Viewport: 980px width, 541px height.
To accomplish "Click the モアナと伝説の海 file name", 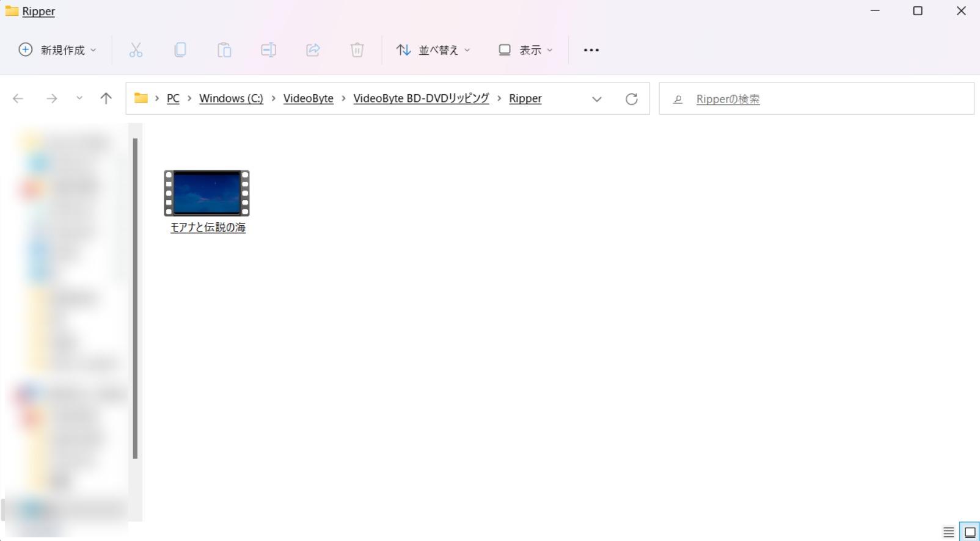I will [208, 228].
